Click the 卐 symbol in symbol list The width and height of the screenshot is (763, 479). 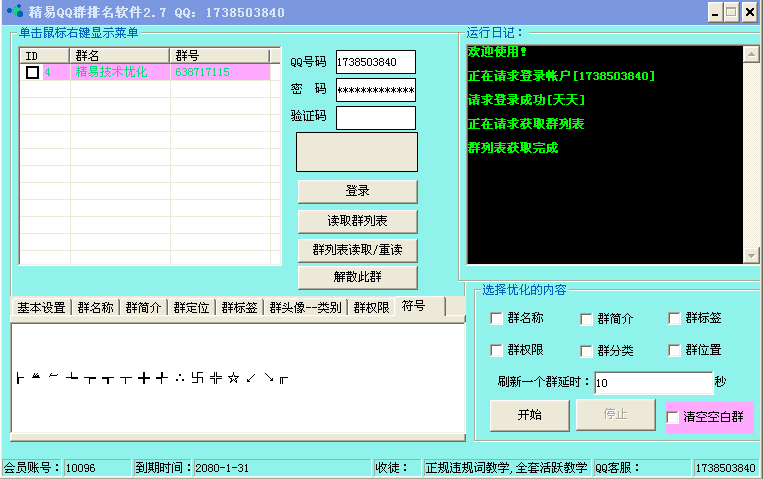pos(198,378)
